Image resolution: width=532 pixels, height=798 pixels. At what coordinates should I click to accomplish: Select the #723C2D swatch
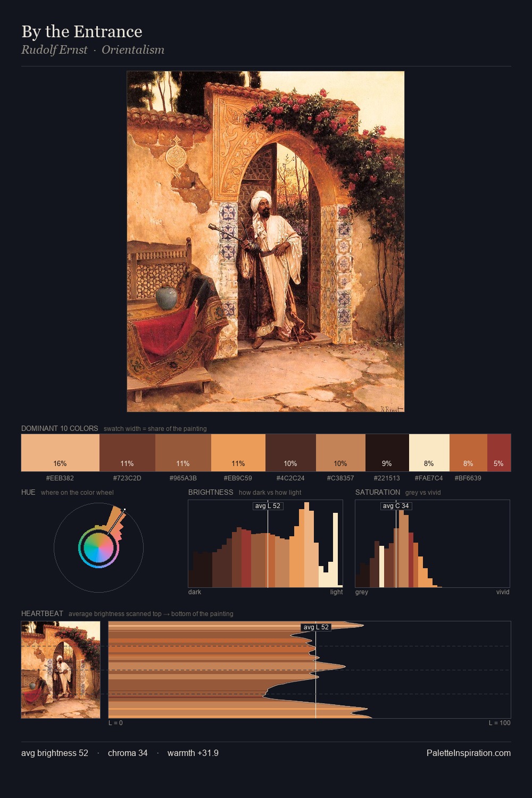127,453
